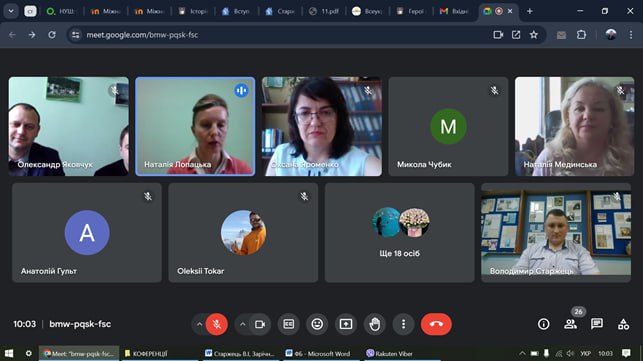Select Наталія Мединська video tile

[575, 126]
